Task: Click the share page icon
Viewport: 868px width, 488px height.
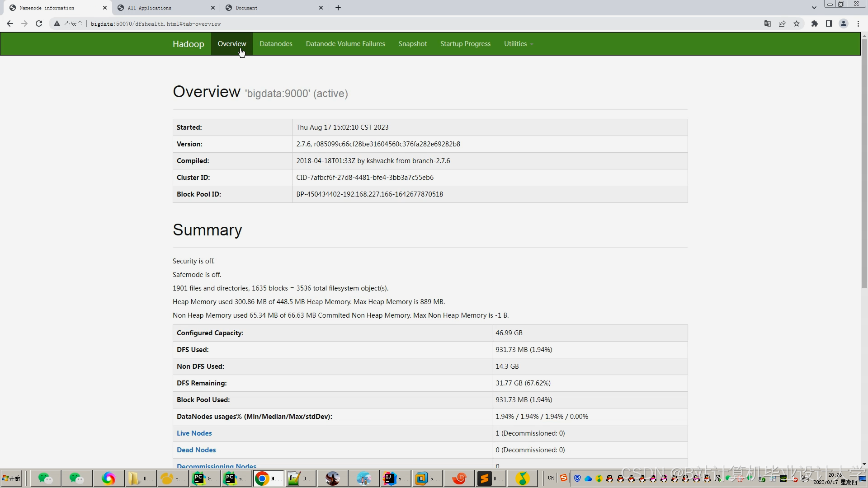Action: [782, 23]
